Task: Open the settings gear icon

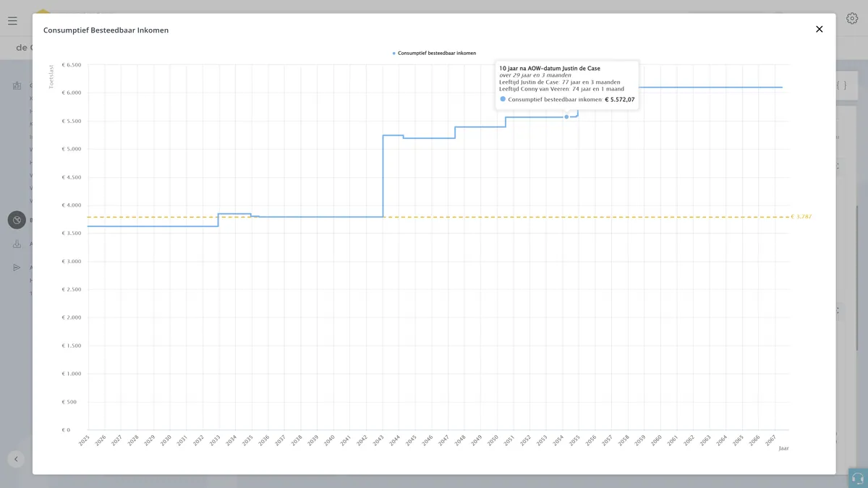Action: [852, 19]
